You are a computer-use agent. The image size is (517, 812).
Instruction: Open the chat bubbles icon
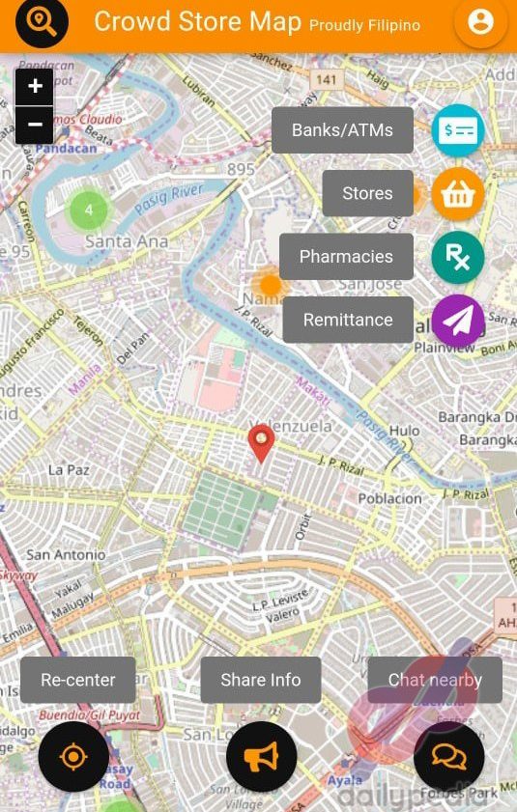449,757
